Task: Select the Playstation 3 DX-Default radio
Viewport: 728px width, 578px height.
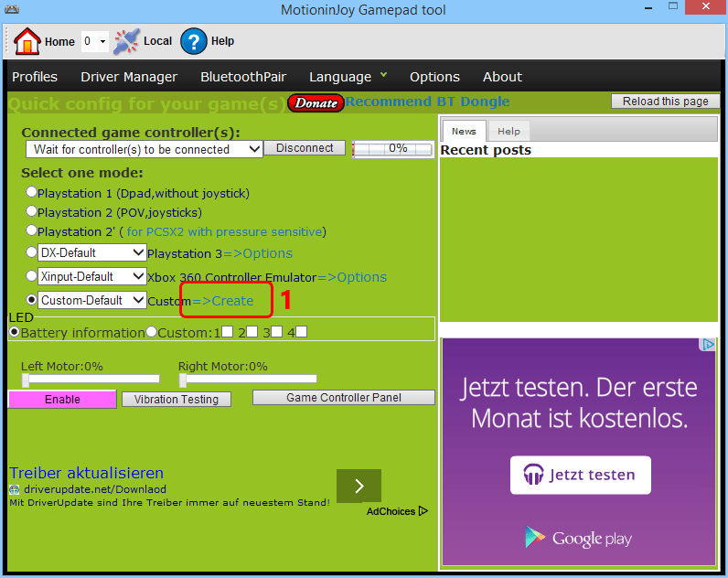Action: pyautogui.click(x=31, y=252)
